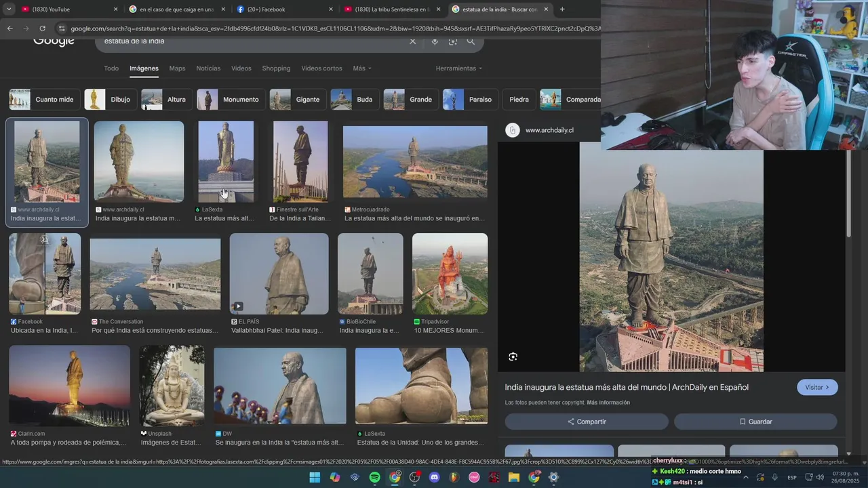Open the Clarin.com sunset statue thumbnail
The width and height of the screenshot is (868, 488).
(69, 386)
